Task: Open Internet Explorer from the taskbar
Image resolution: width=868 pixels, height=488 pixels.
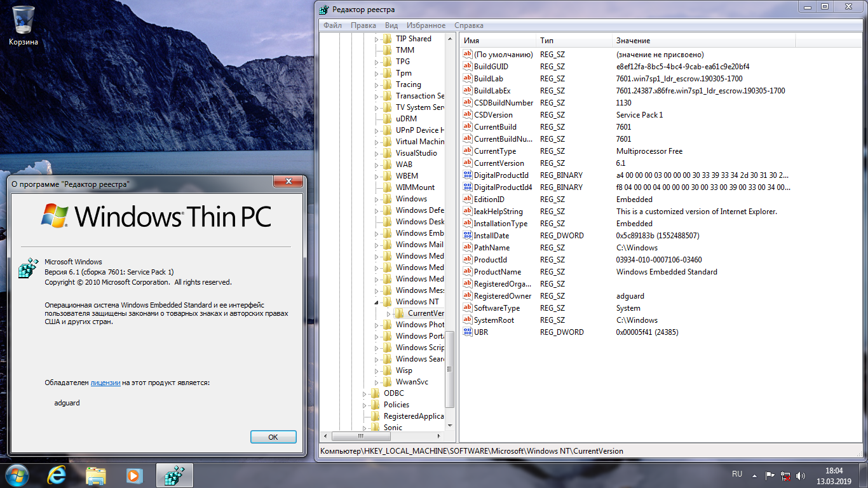Action: pyautogui.click(x=57, y=475)
